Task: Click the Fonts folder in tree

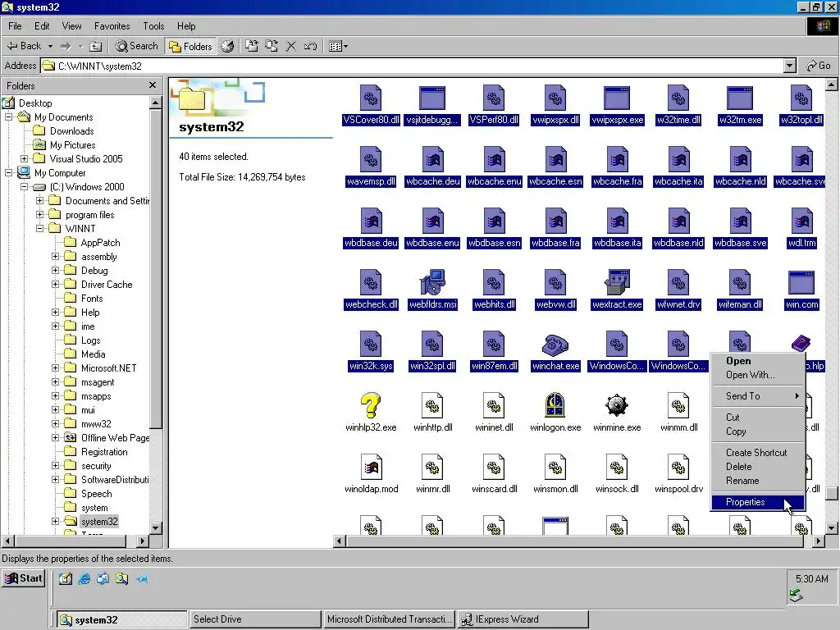Action: click(92, 299)
